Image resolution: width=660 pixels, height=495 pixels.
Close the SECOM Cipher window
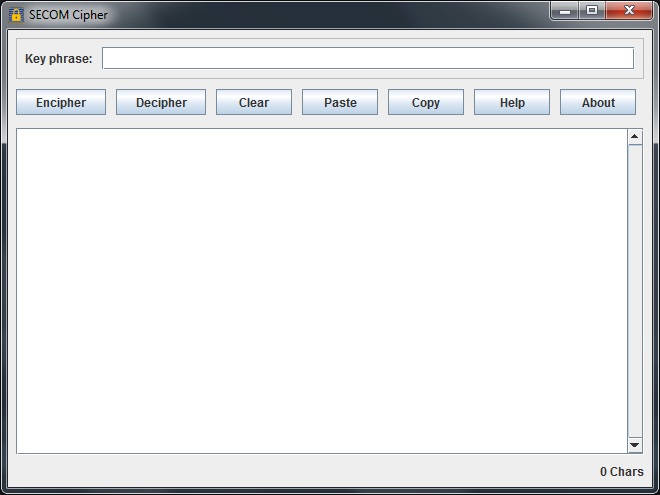[x=629, y=11]
